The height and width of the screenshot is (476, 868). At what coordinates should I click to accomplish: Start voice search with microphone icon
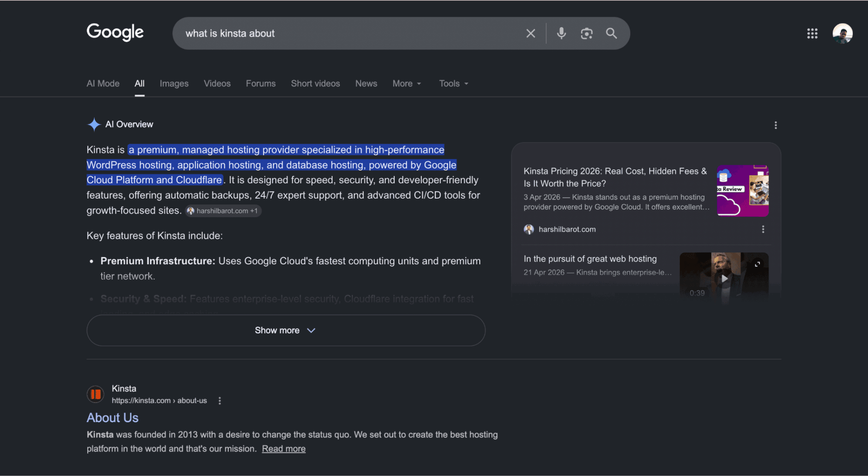[561, 33]
